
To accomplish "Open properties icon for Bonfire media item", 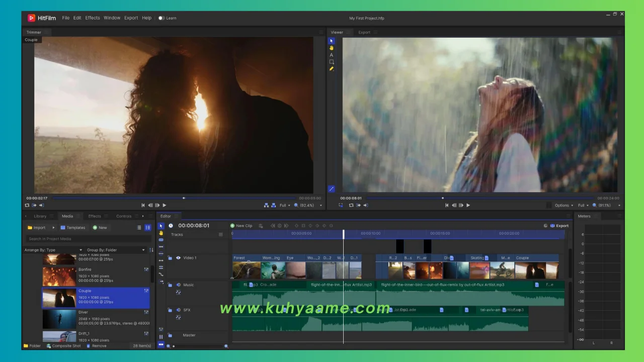I will 146,269.
